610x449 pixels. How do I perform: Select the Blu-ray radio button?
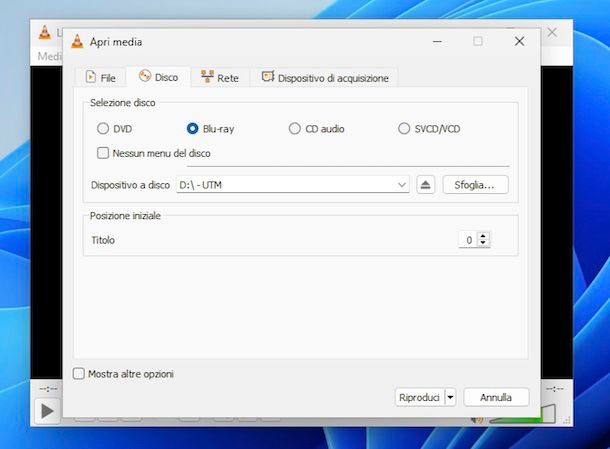[x=194, y=129]
